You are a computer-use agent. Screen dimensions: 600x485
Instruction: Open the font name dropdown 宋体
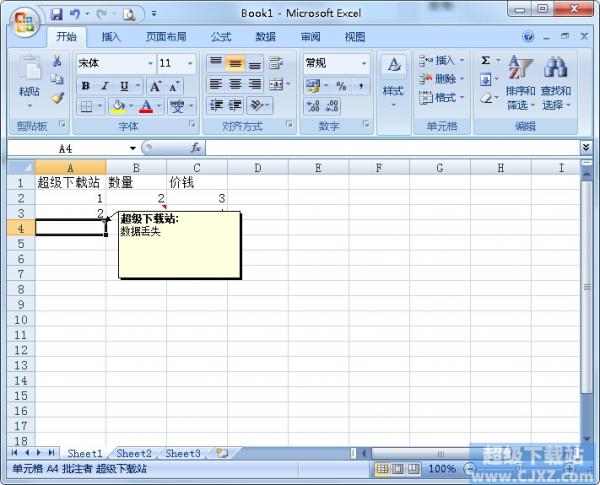pyautogui.click(x=116, y=63)
